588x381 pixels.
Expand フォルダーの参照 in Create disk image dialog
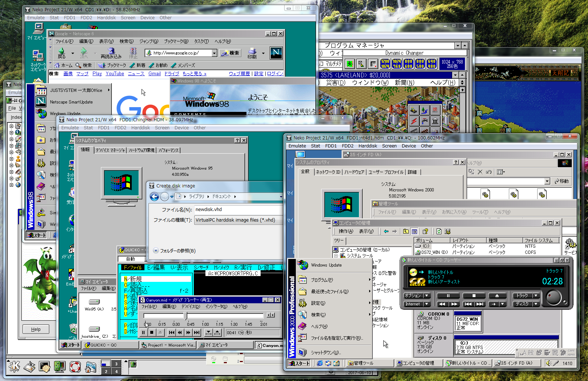coord(156,251)
